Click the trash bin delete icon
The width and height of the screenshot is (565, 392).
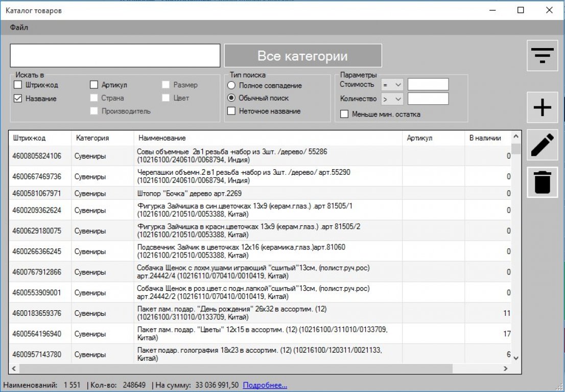tap(542, 182)
